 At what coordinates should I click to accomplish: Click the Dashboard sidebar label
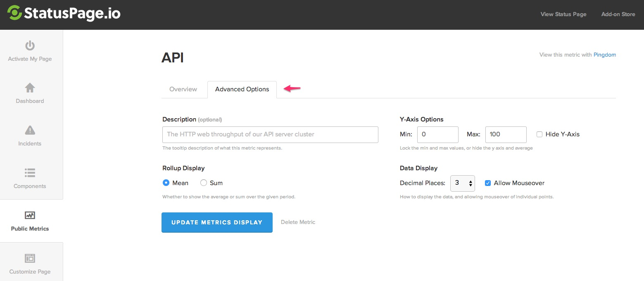pyautogui.click(x=30, y=101)
